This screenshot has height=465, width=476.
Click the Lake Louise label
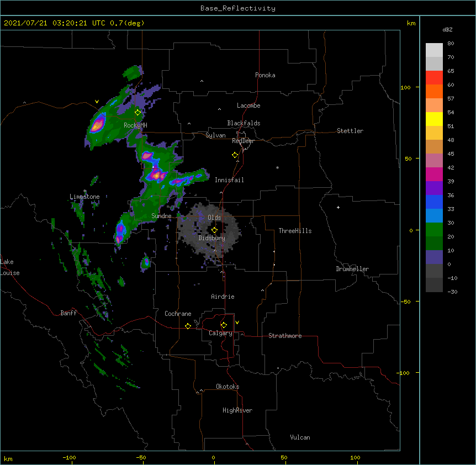[9, 267]
